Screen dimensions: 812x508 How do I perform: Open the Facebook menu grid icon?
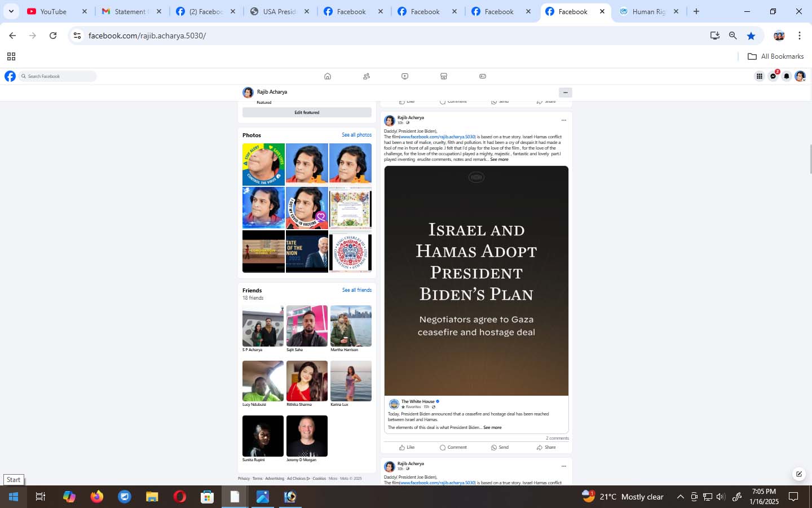760,76
